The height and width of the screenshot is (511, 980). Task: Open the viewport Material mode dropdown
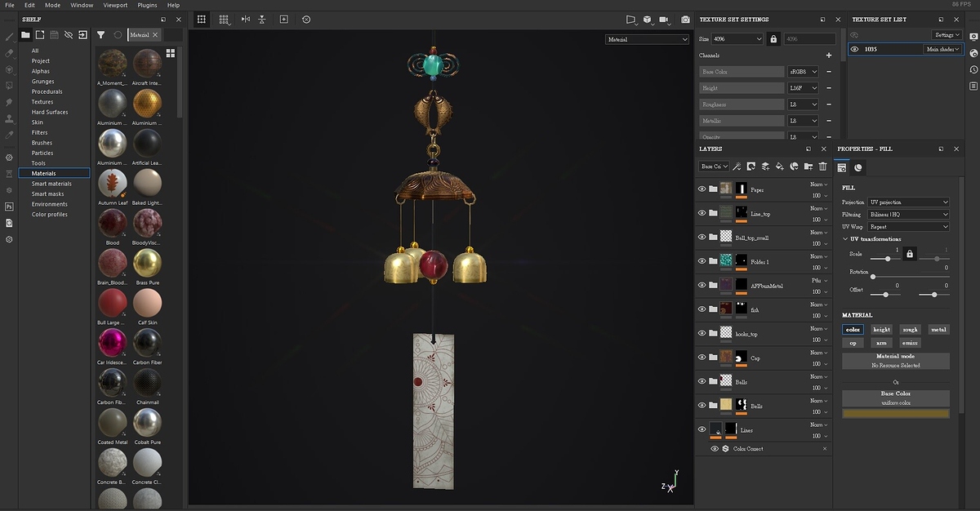click(648, 39)
